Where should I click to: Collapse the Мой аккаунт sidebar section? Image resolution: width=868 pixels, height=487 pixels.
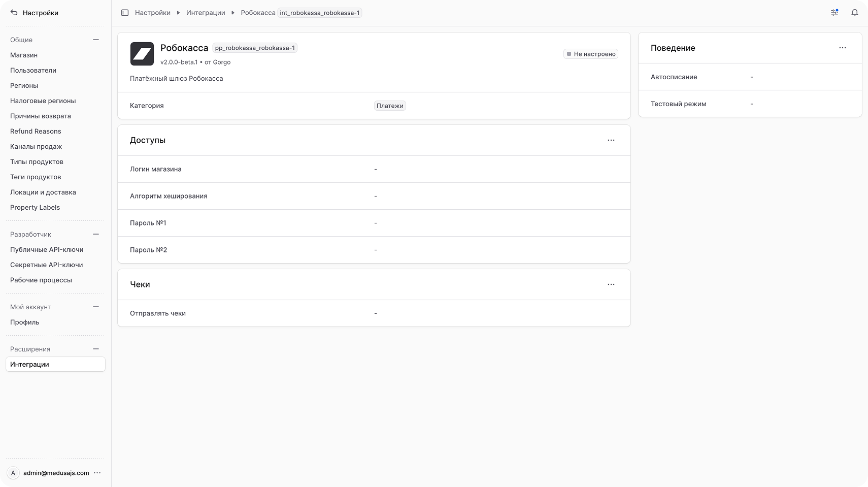coord(96,307)
